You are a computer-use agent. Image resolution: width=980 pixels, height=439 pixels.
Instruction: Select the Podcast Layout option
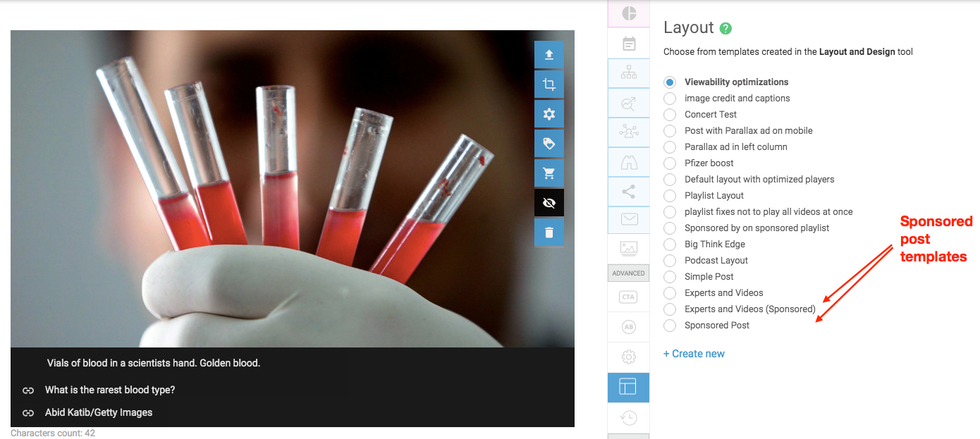[x=670, y=260]
